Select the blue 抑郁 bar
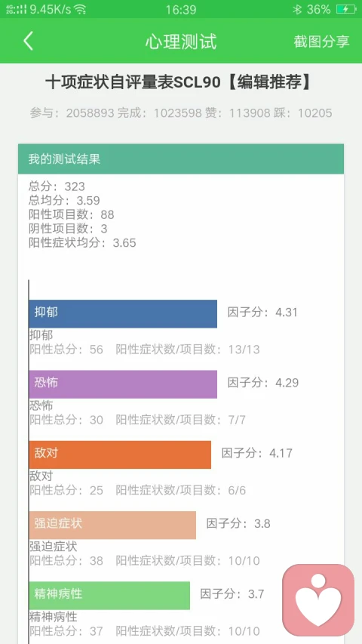This screenshot has width=362, height=644. click(x=123, y=313)
